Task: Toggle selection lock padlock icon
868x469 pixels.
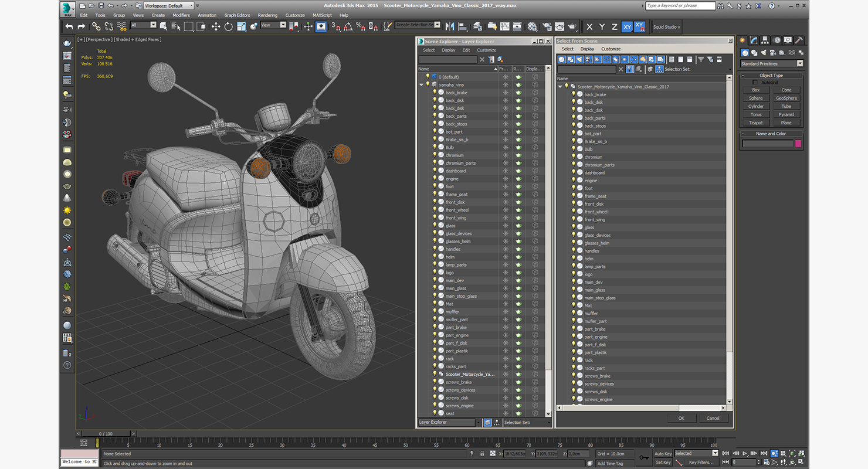Action: (482, 453)
